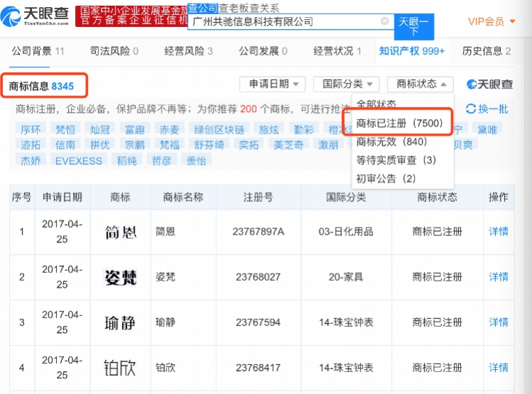The width and height of the screenshot is (532, 394).
Task: Open the 经营状况 tab
Action: point(337,51)
